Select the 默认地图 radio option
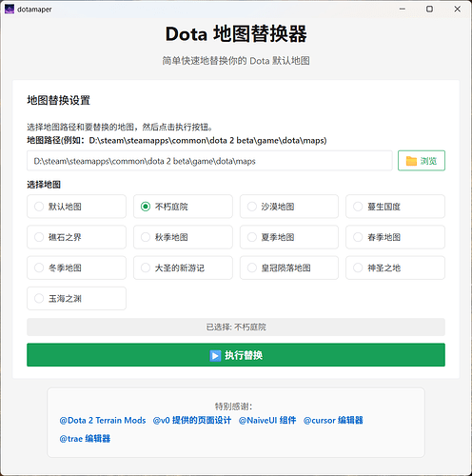 (76, 207)
